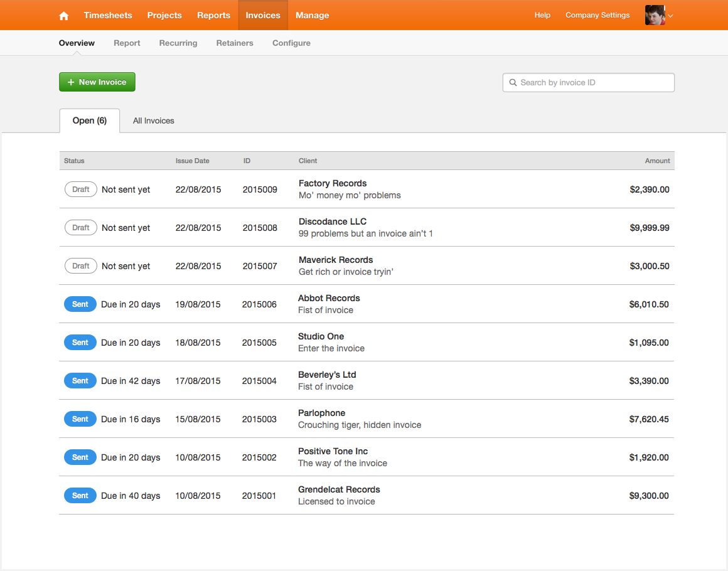Viewport: 728px width, 571px height.
Task: Open the Reports menu item
Action: (x=213, y=15)
